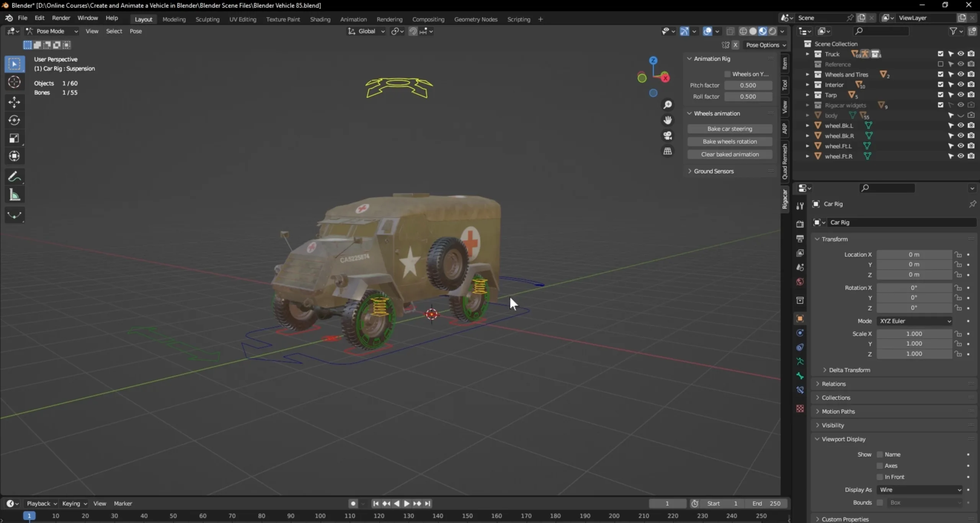
Task: Select the Measure tool
Action: 14,195
